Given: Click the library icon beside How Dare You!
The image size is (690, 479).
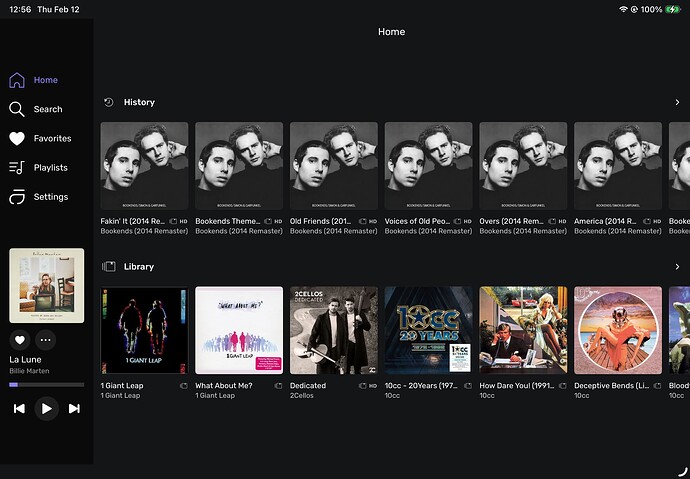Looking at the screenshot, I should click(x=563, y=386).
